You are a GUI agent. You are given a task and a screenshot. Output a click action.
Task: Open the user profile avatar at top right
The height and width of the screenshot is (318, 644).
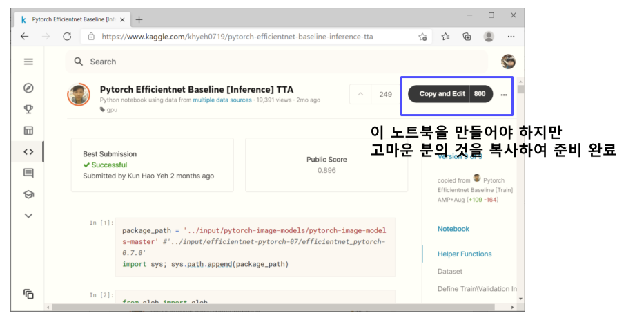(x=508, y=62)
